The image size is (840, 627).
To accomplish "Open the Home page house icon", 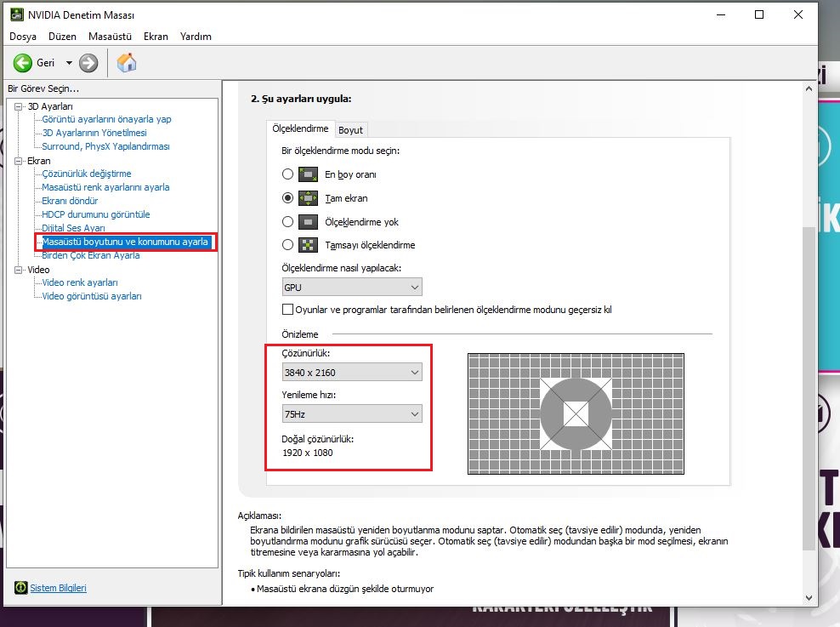I will (127, 63).
